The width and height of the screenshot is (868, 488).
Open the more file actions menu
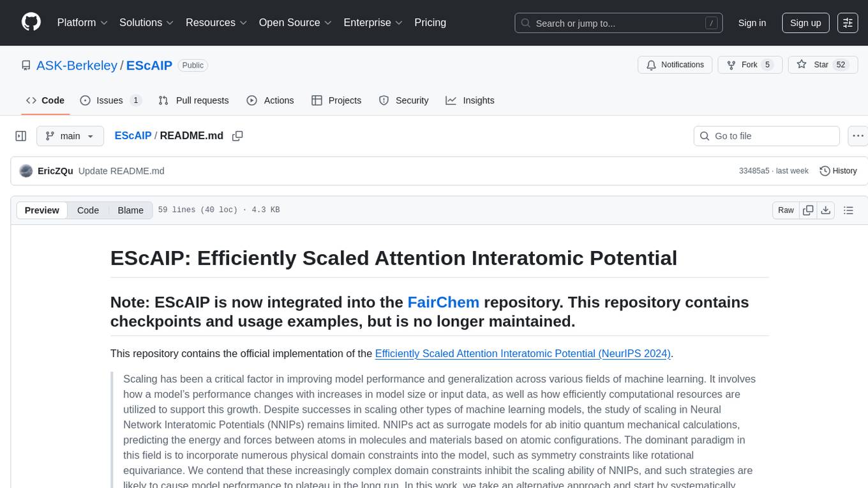click(858, 136)
